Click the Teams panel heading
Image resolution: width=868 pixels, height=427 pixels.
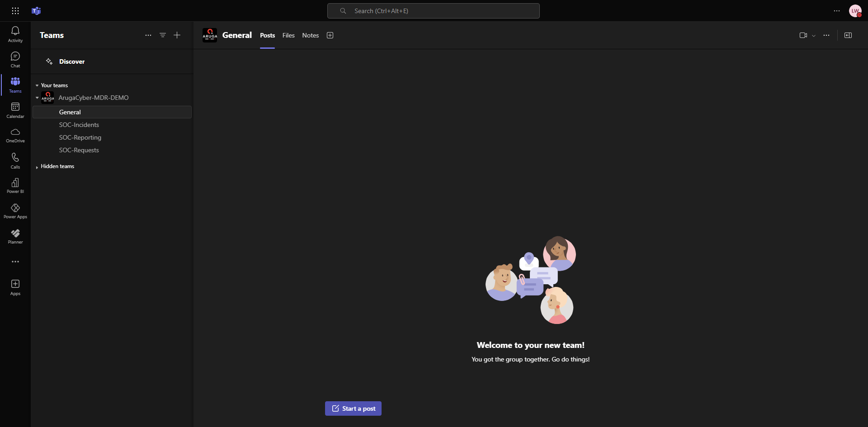[52, 35]
